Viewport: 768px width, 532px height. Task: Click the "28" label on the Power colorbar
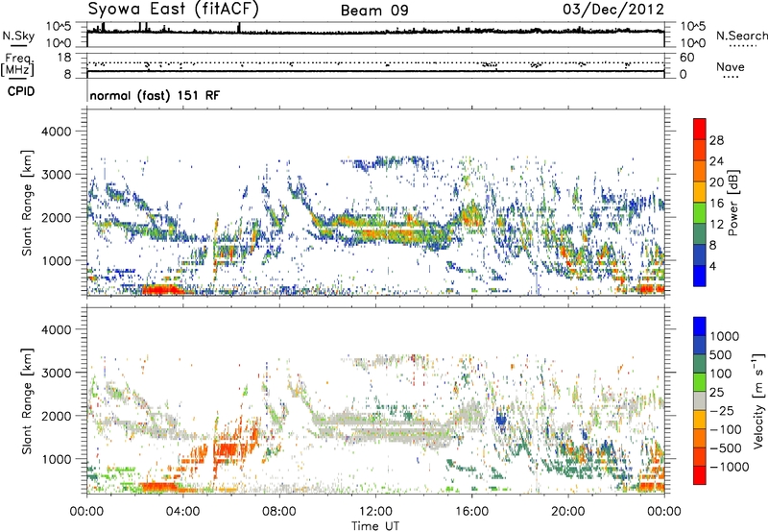pyautogui.click(x=716, y=140)
